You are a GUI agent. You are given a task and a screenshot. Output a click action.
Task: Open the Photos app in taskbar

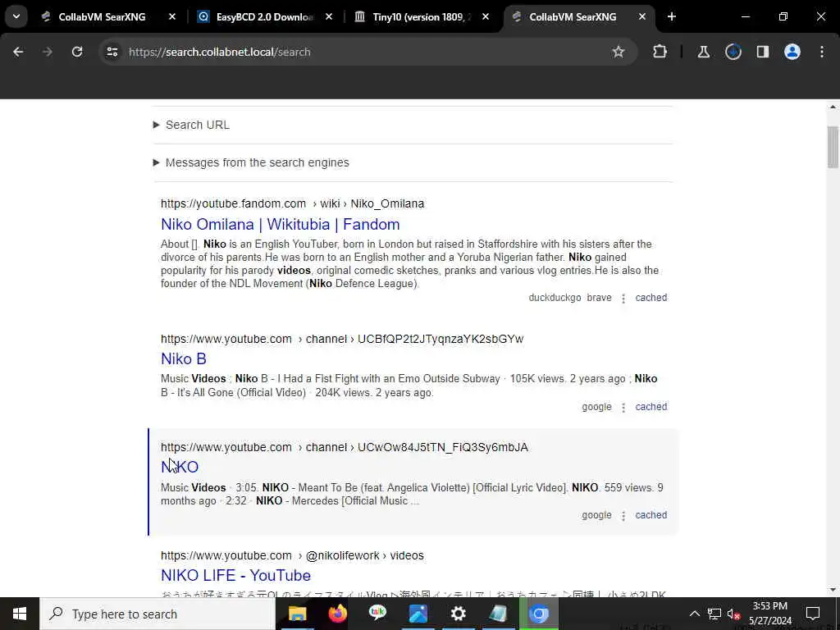(x=418, y=614)
